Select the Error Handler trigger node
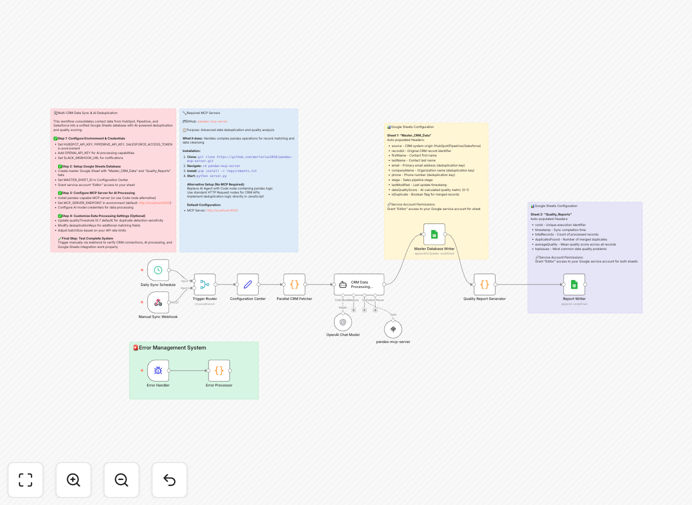The height and width of the screenshot is (505, 692). coord(158,370)
